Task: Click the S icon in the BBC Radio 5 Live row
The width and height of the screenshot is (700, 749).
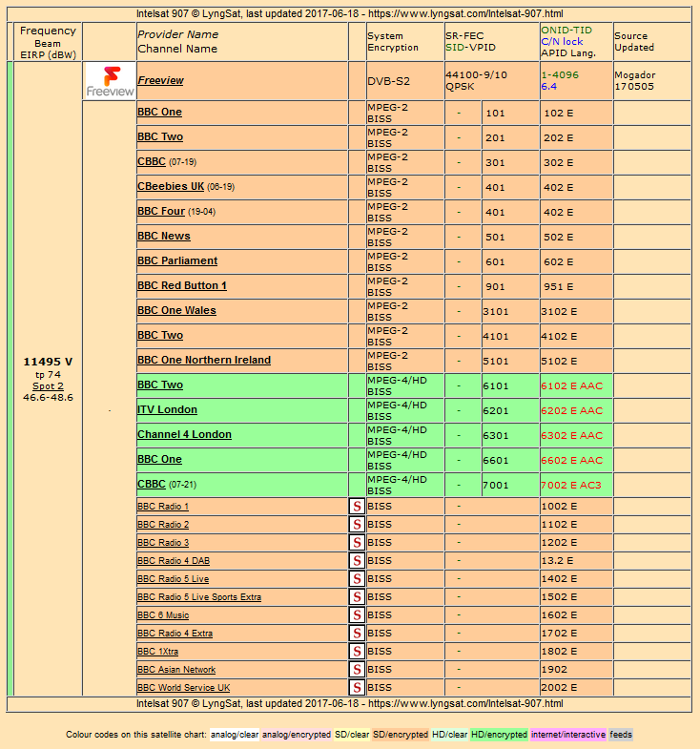Action: 357,579
